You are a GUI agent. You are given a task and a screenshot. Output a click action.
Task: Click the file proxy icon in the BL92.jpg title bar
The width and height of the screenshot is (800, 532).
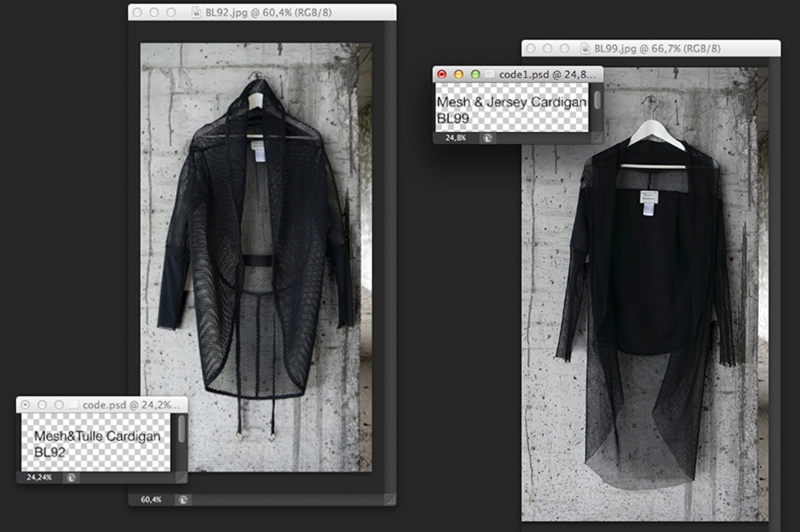196,13
